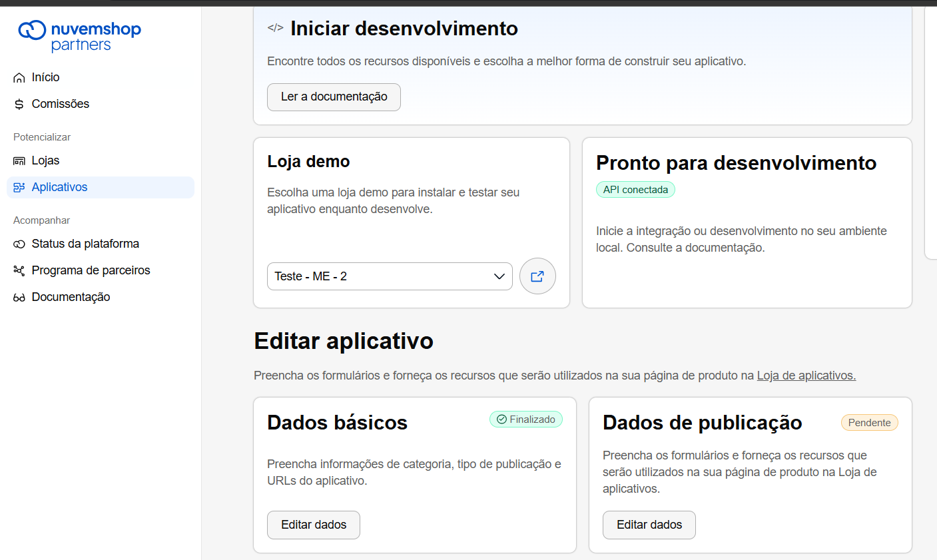Open Status da plataforma page
The width and height of the screenshot is (937, 560).
click(x=101, y=244)
